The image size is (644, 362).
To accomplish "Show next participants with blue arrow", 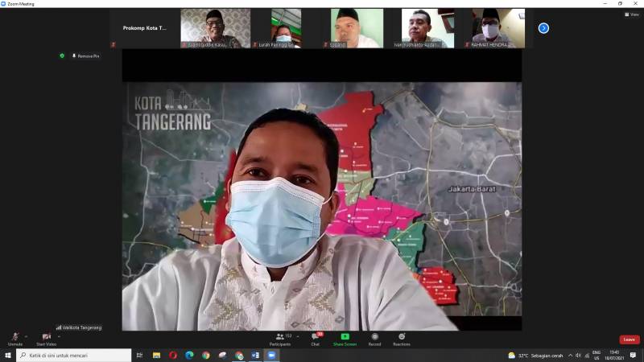I will coord(543,28).
